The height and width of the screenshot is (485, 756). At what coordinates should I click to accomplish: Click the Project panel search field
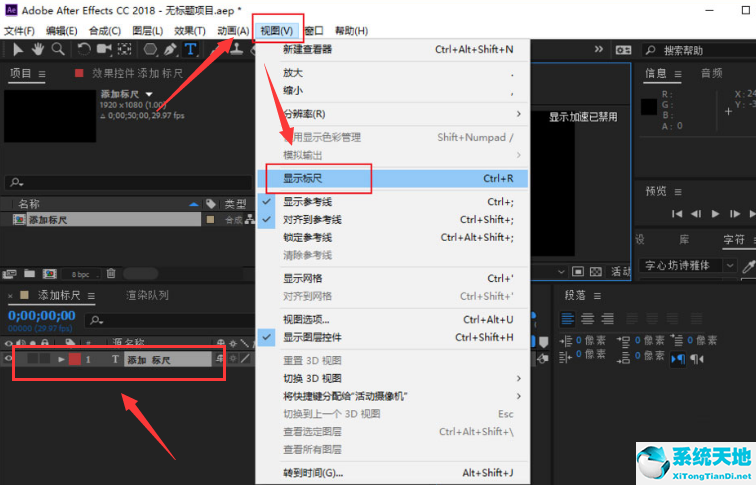point(128,182)
